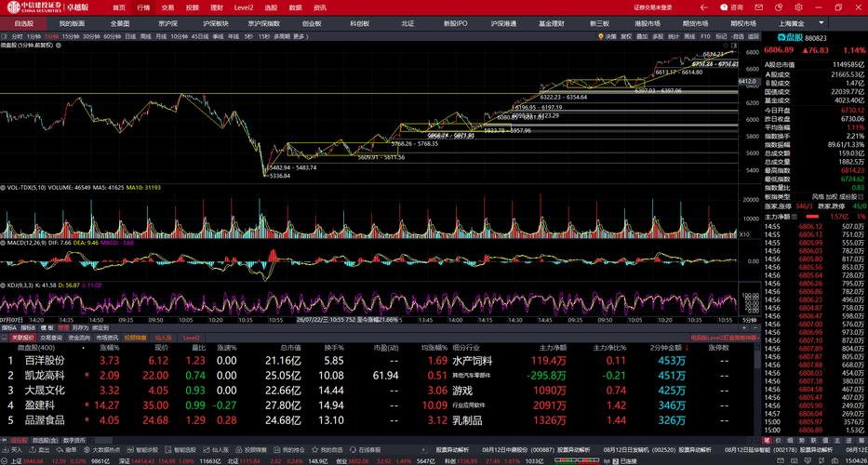
Task: Switch chart period to 日线
Action: point(130,36)
